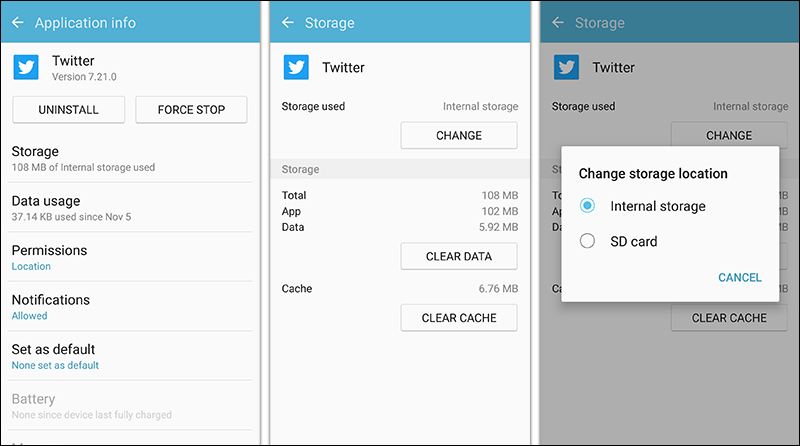Open Permissions entry
This screenshot has height=446, width=800.
pyautogui.click(x=130, y=258)
